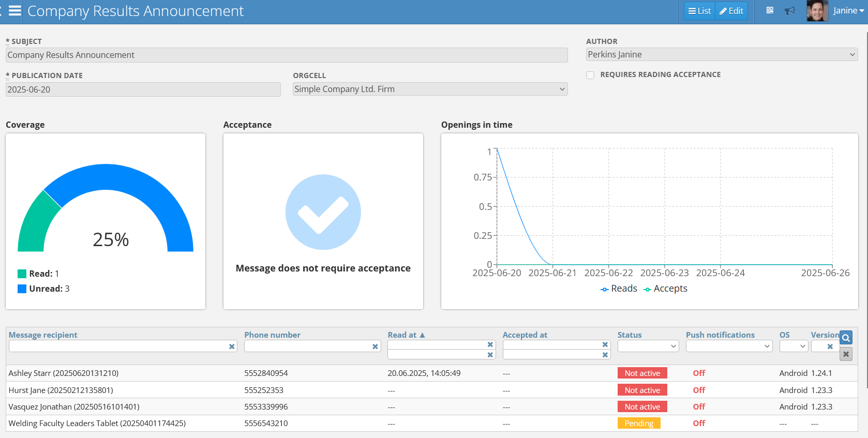
Task: Open the Status filter dropdown
Action: click(x=648, y=346)
